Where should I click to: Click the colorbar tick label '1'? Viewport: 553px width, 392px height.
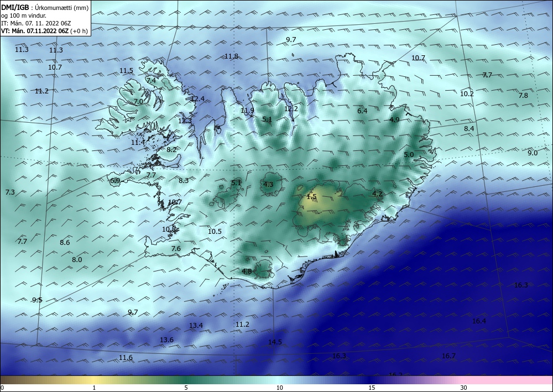click(94, 388)
